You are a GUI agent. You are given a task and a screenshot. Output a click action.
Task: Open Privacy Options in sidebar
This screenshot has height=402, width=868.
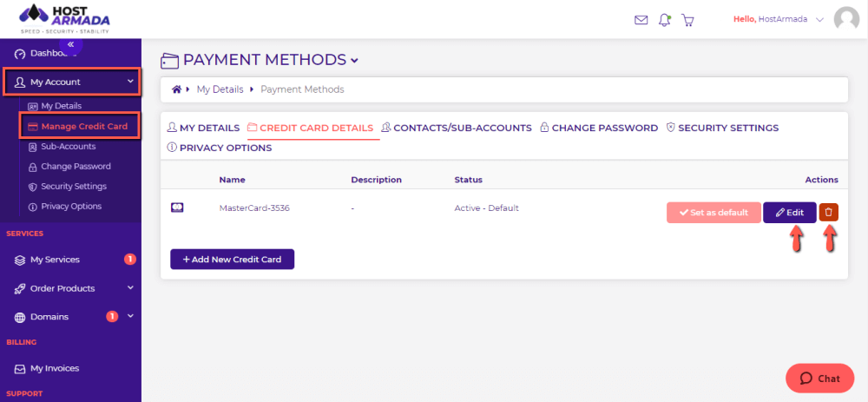click(x=65, y=206)
